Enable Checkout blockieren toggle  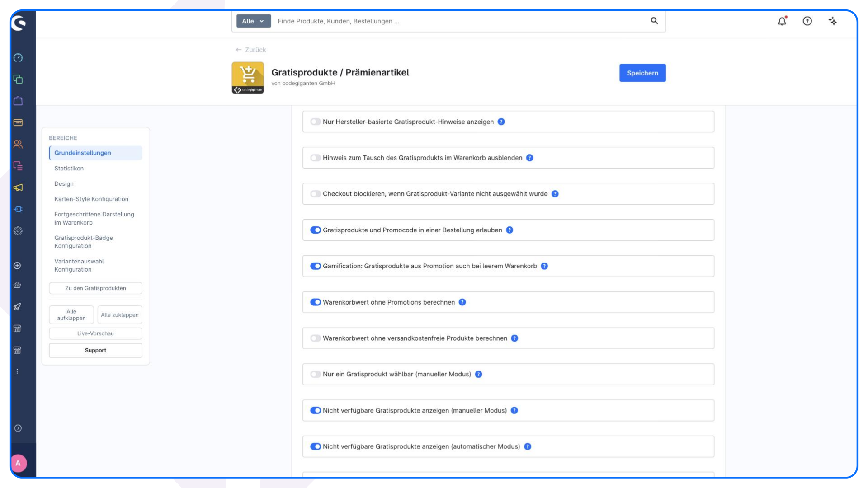316,194
